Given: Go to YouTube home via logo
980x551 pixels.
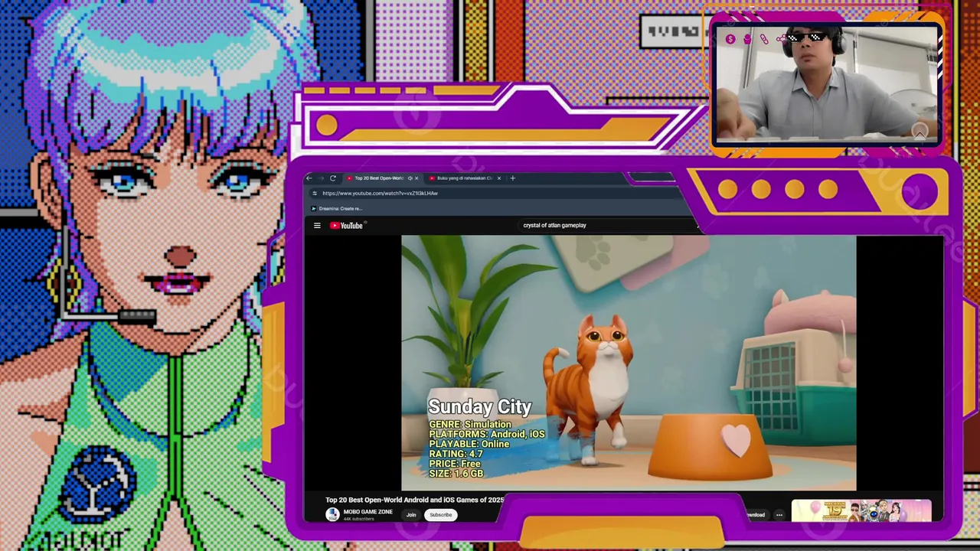Looking at the screenshot, I should click(347, 226).
